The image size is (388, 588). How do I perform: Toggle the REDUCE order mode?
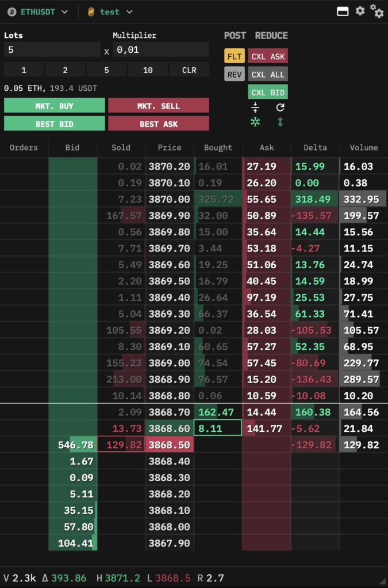coord(271,36)
